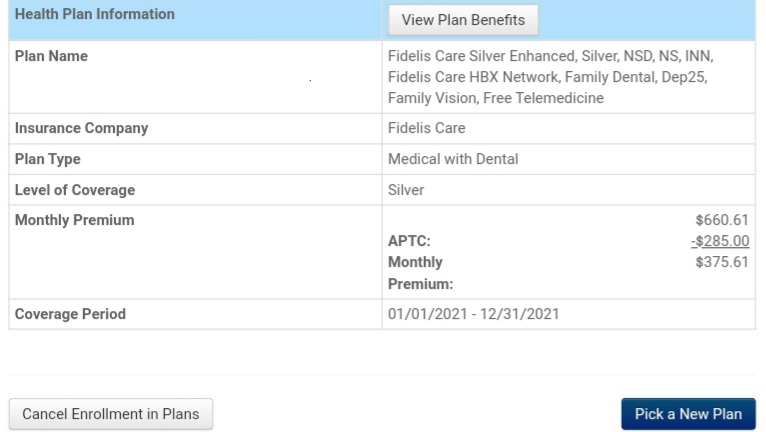
Task: Choose the Pick a New Plan button
Action: [688, 414]
